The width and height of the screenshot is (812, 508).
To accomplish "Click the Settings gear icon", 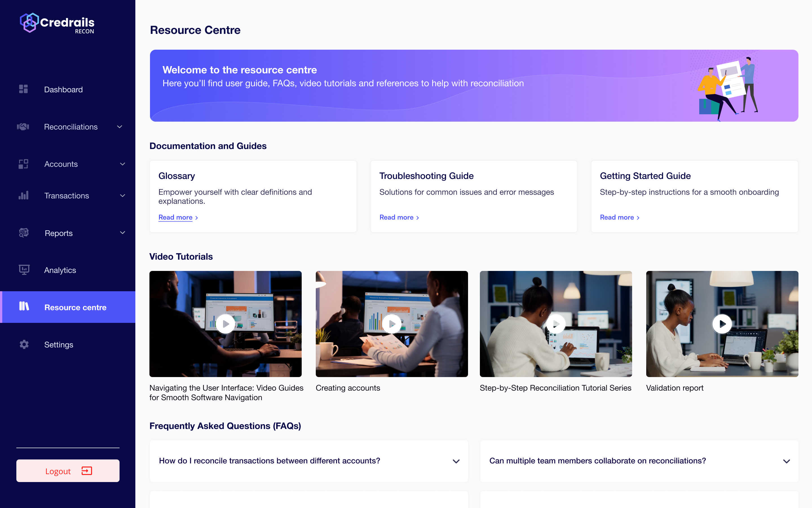I will [24, 344].
